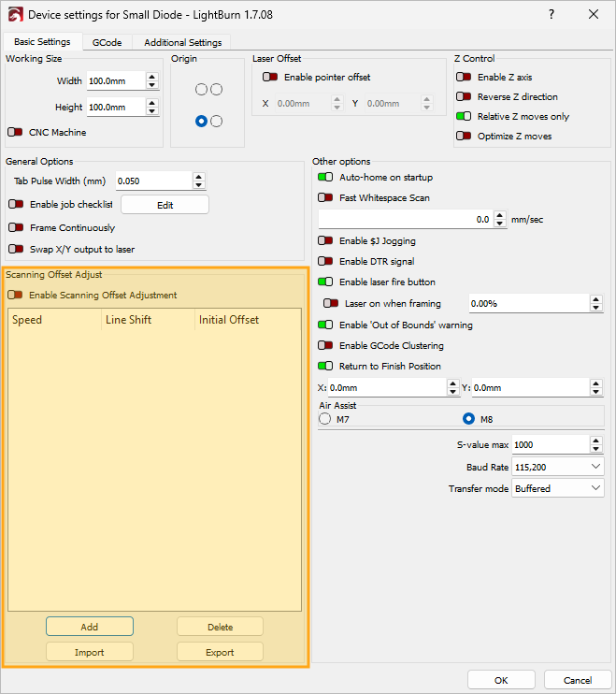Select the Basic Settings tab
This screenshot has height=694, width=616.
[42, 41]
